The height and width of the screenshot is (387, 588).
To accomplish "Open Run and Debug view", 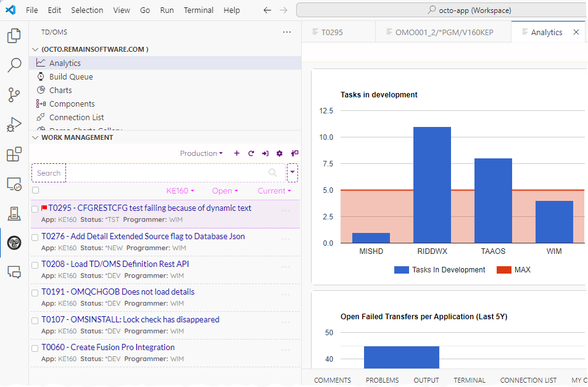I will point(14,124).
